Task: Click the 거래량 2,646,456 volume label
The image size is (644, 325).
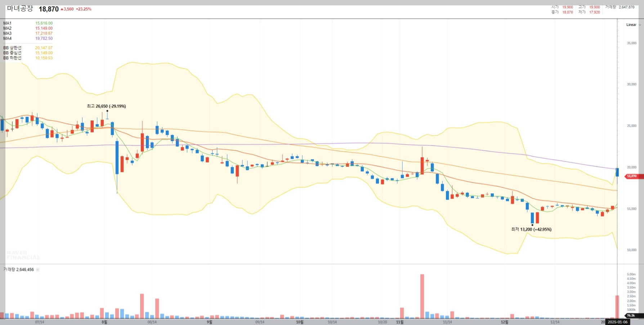Action: coord(19,270)
